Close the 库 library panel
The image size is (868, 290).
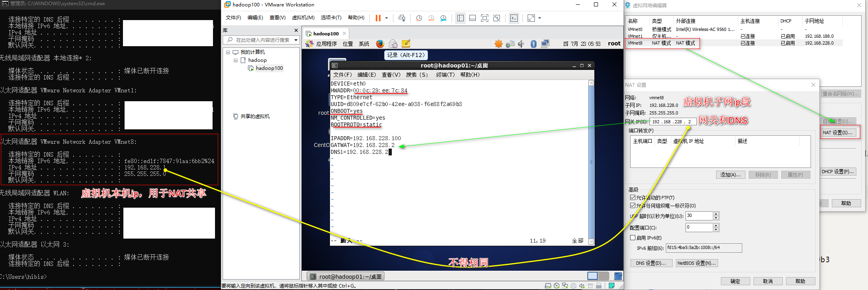[x=296, y=31]
